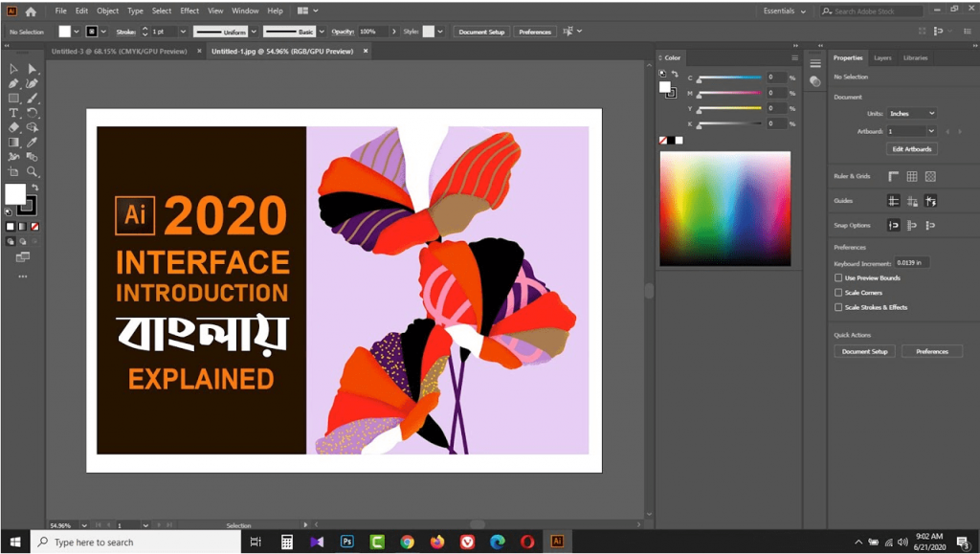The width and height of the screenshot is (980, 554).
Task: Open Calculator from the taskbar
Action: 287,542
